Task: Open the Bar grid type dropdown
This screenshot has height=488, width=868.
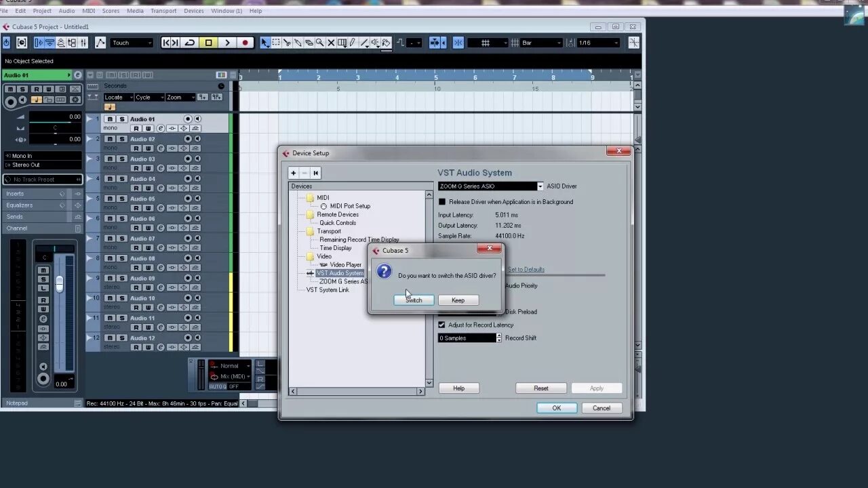Action: [x=541, y=43]
